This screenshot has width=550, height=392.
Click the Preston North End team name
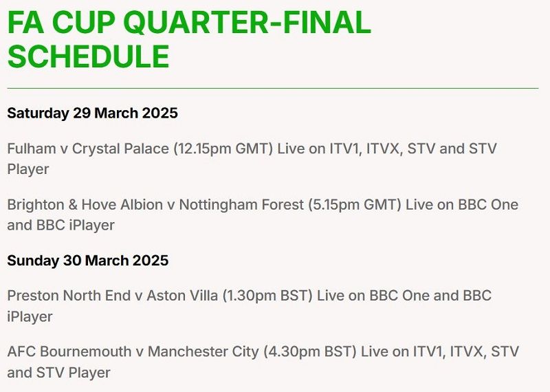69,296
